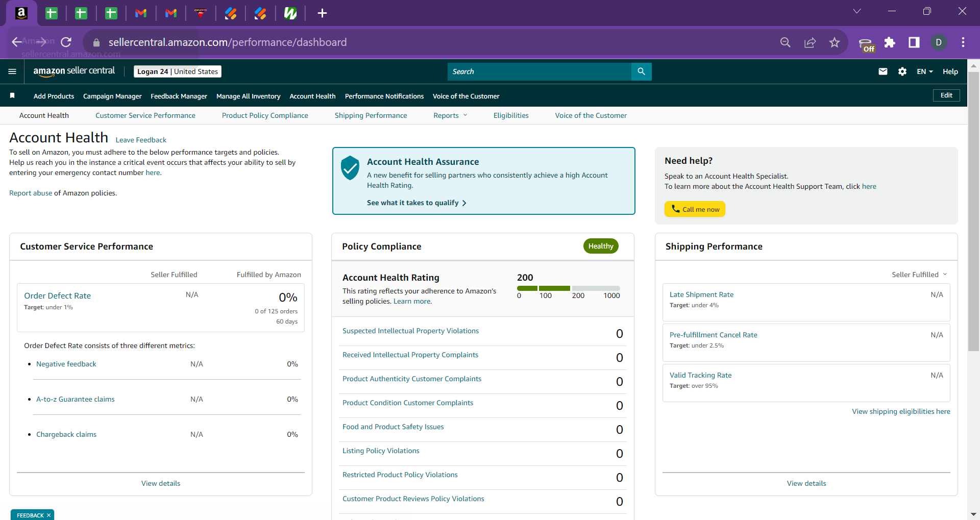Select the Eligibilities tab
This screenshot has width=980, height=520.
coord(511,115)
